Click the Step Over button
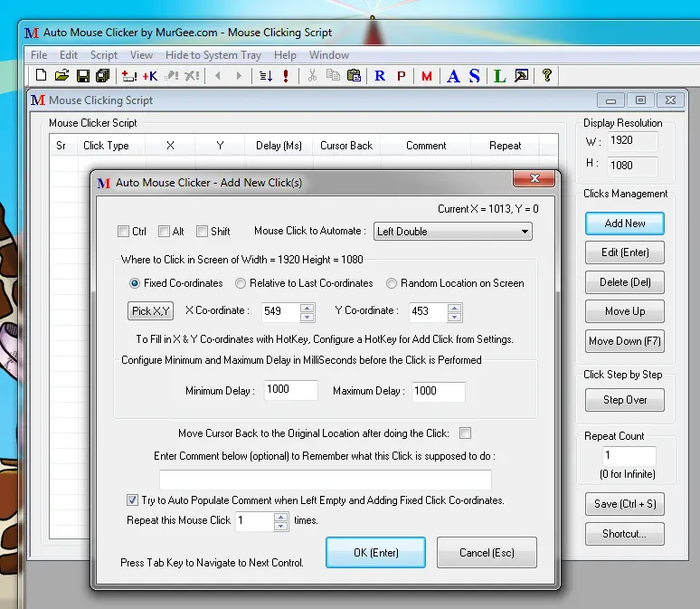 tap(625, 400)
